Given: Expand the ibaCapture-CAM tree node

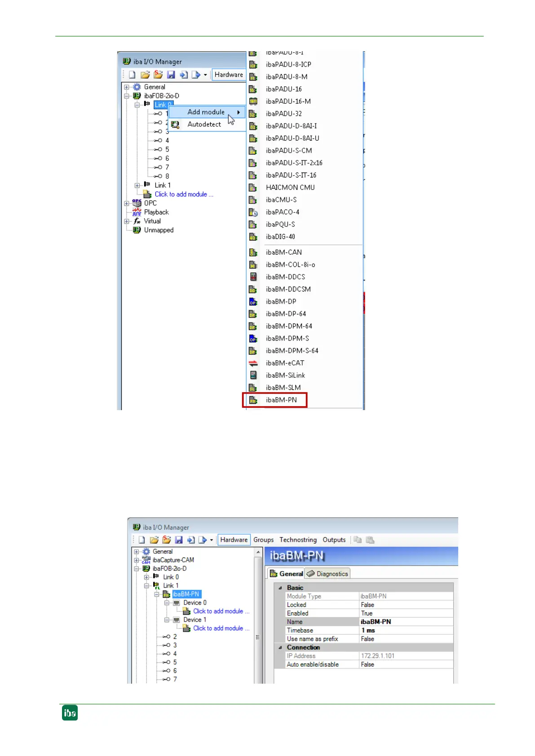Looking at the screenshot, I should 137,560.
